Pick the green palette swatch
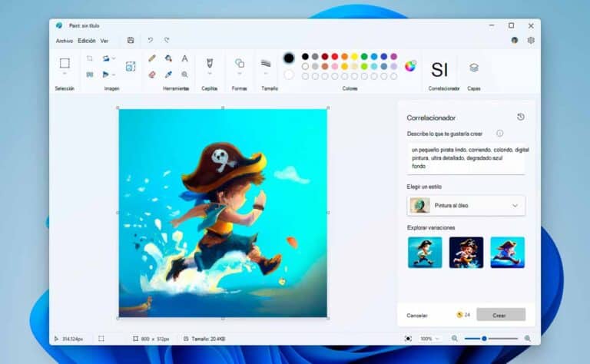This screenshot has width=590, height=364. click(364, 56)
